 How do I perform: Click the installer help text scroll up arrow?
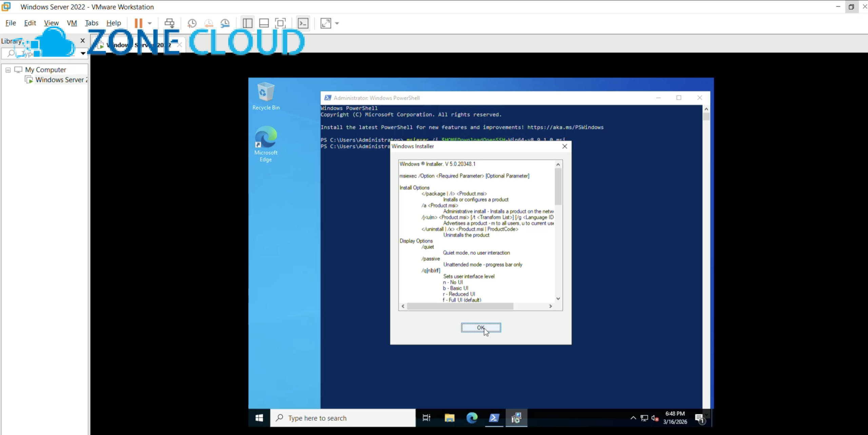tap(558, 164)
